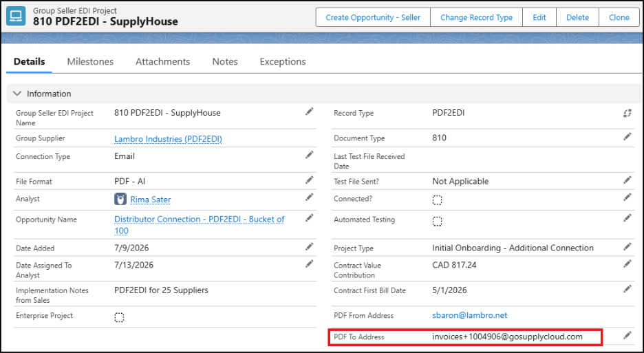The width and height of the screenshot is (644, 353).
Task: Click the change Record Type icon
Action: coord(627,113)
